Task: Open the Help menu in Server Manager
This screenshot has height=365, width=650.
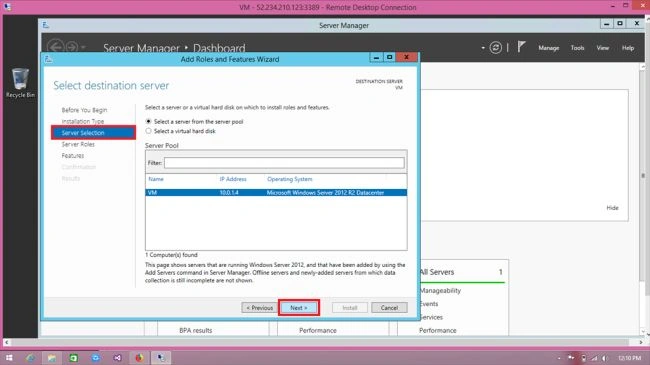Action: coord(628,48)
